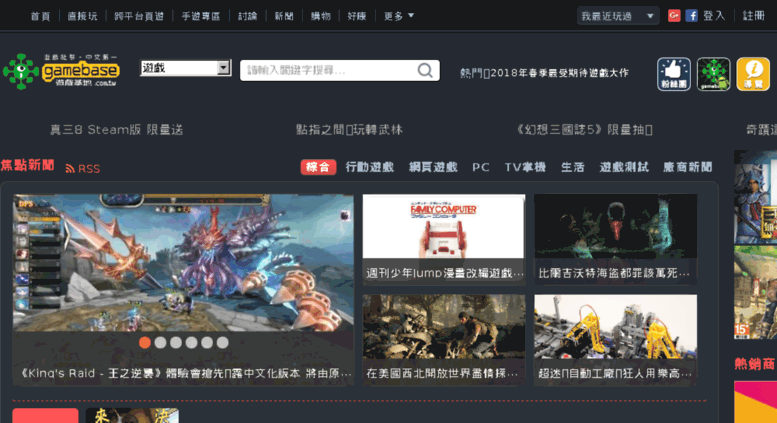The image size is (777, 423).
Task: Sign in with the Google+ icon
Action: click(674, 16)
